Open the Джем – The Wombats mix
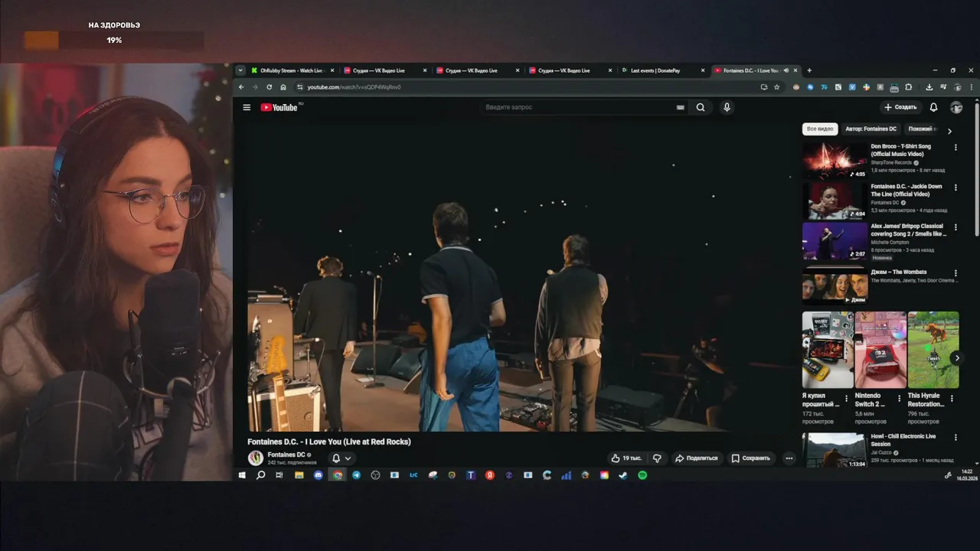 (898, 272)
